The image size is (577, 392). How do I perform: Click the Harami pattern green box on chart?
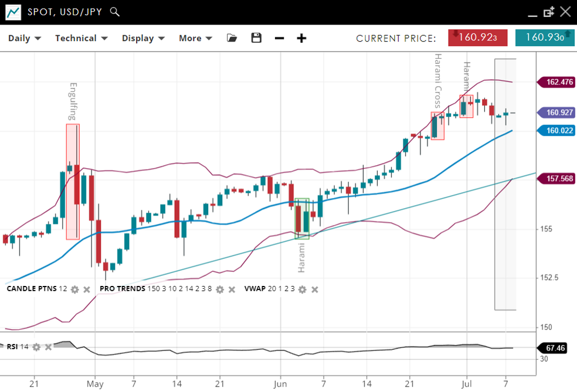(x=301, y=219)
